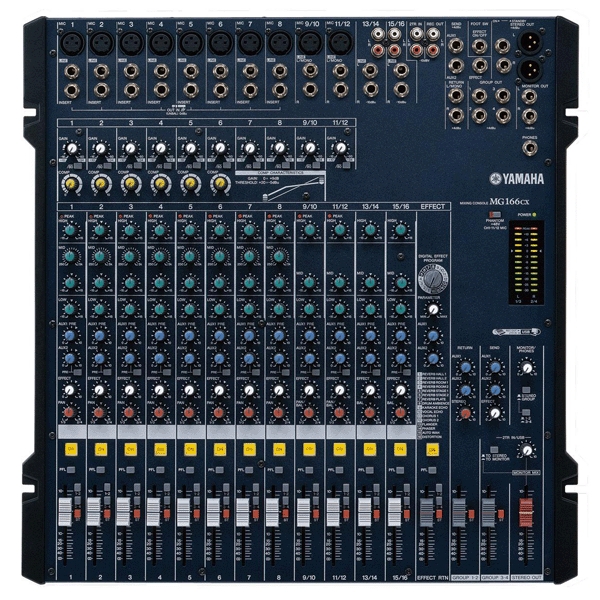Toggle the STEREO/GROUP monitor select switch

pyautogui.click(x=527, y=390)
